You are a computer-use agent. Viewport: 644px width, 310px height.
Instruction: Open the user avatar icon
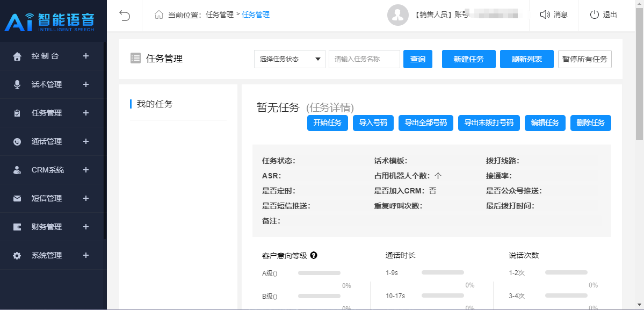coord(397,15)
